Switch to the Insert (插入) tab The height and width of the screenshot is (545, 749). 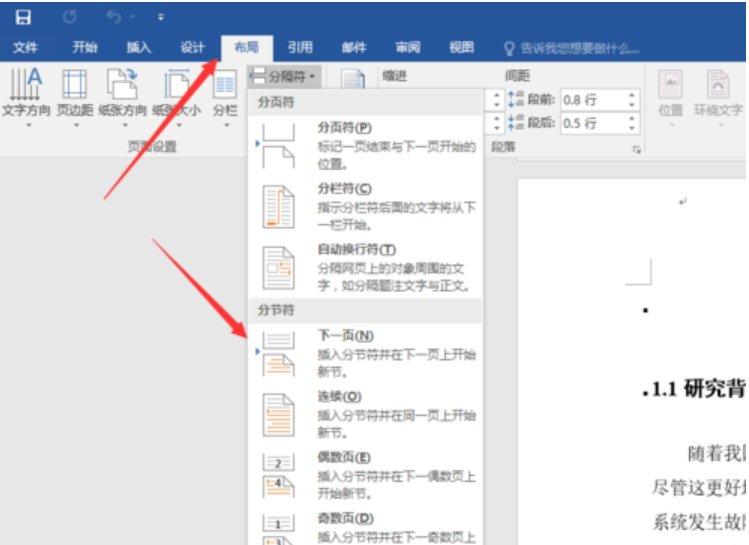point(139,47)
